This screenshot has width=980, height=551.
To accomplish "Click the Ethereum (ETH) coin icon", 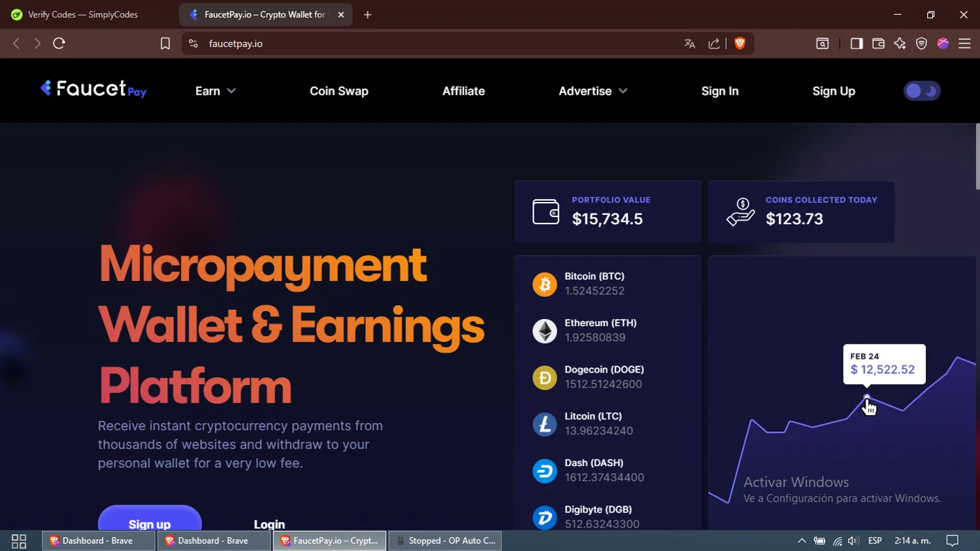I will click(x=544, y=331).
